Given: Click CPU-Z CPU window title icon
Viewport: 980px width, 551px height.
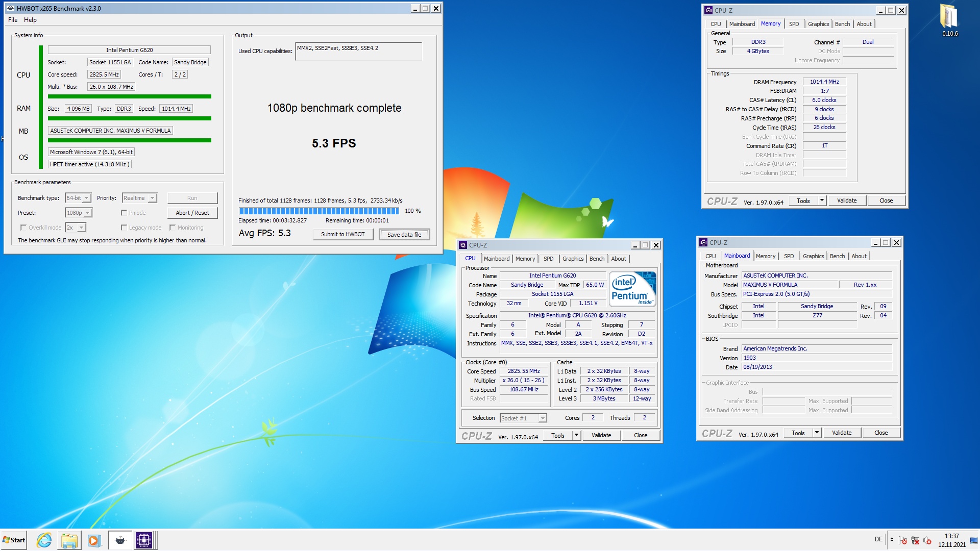Looking at the screenshot, I should tap(463, 245).
